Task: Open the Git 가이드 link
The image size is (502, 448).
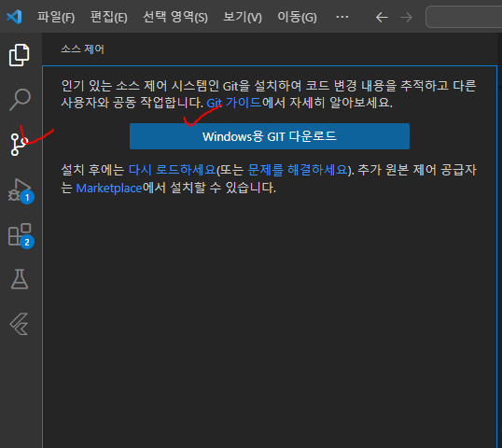Action: pyautogui.click(x=234, y=103)
